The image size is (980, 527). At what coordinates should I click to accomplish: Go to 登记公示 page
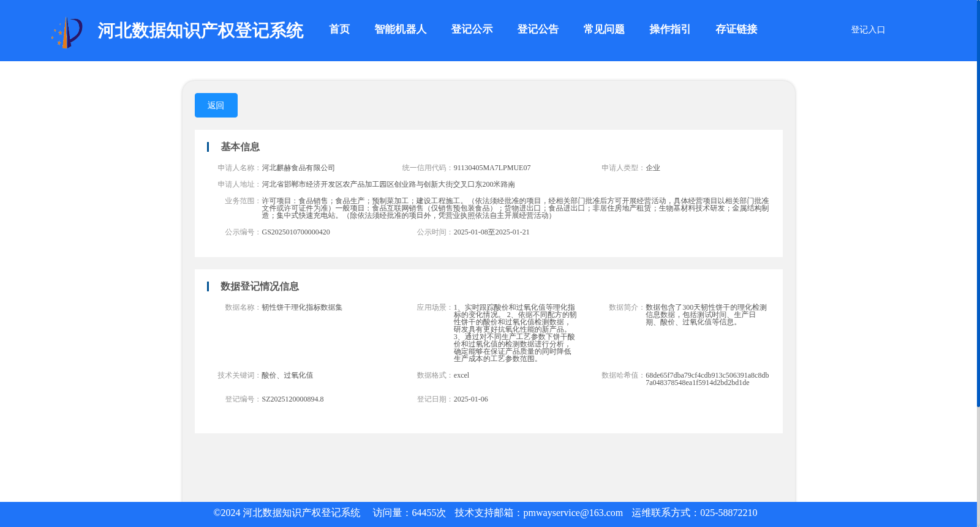[472, 29]
